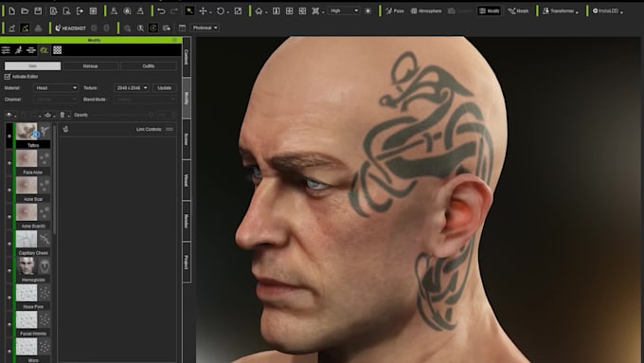The width and height of the screenshot is (644, 363).
Task: Toggle the Activate Editor checkbox
Action: pyautogui.click(x=8, y=77)
